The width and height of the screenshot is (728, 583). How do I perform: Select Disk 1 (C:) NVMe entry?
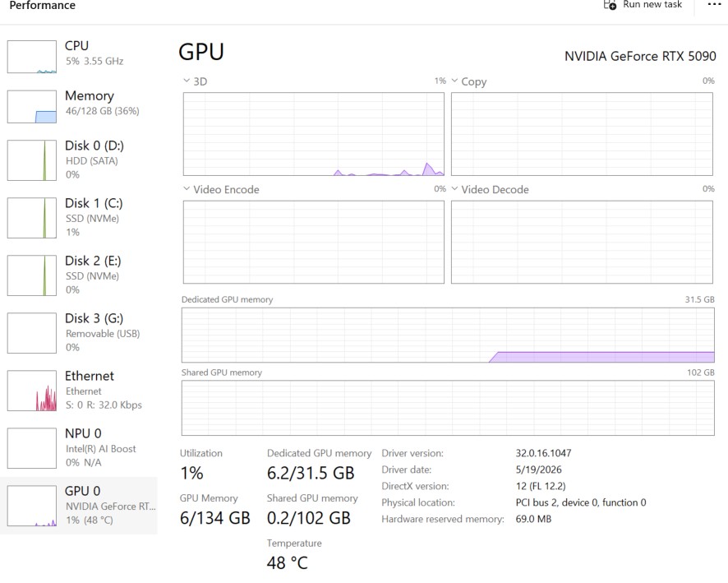coord(79,217)
